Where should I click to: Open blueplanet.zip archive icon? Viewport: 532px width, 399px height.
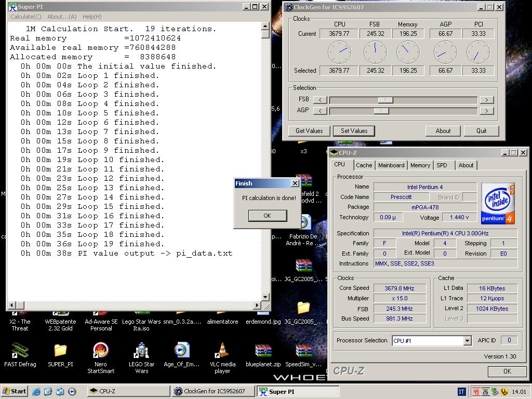(263, 351)
